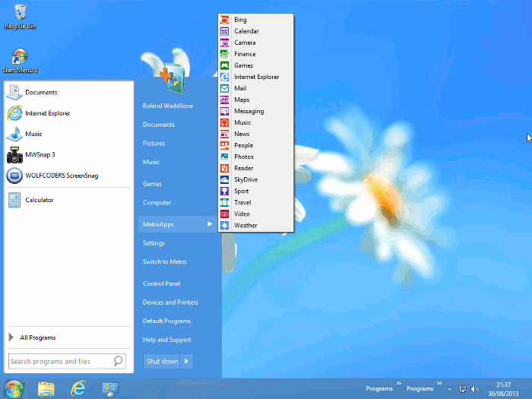
Task: Open the Reader app icon
Action: click(x=224, y=168)
